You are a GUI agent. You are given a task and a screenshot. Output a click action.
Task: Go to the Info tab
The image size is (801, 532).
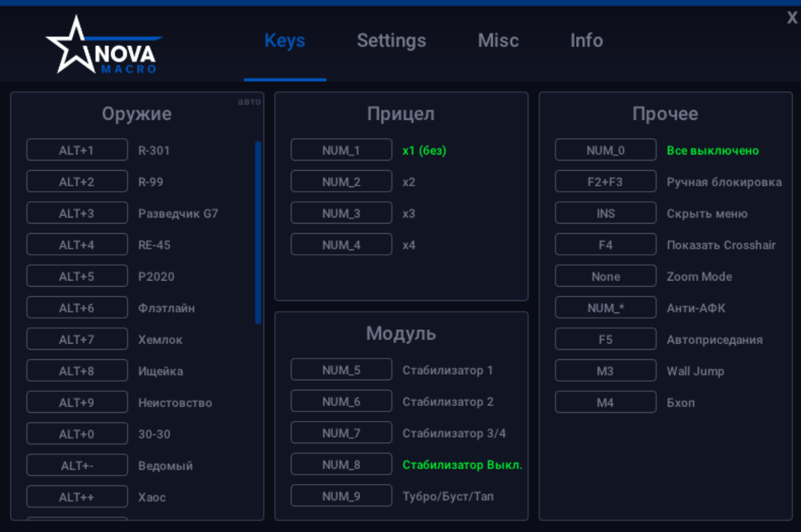(586, 41)
